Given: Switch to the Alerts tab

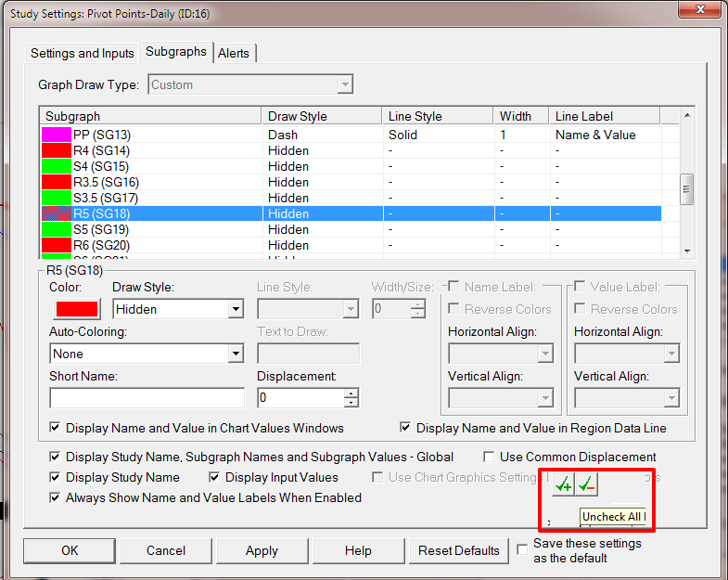Looking at the screenshot, I should pos(234,53).
